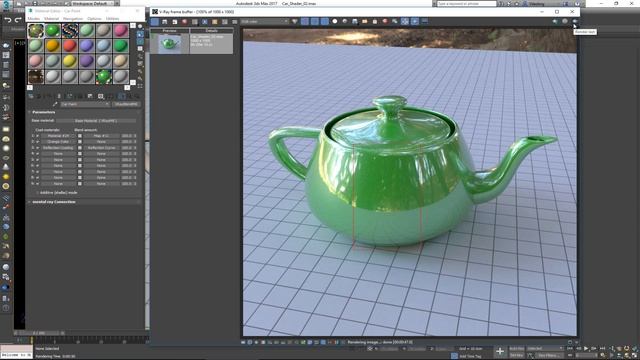Click material type button next to Car Paint

pos(127,104)
